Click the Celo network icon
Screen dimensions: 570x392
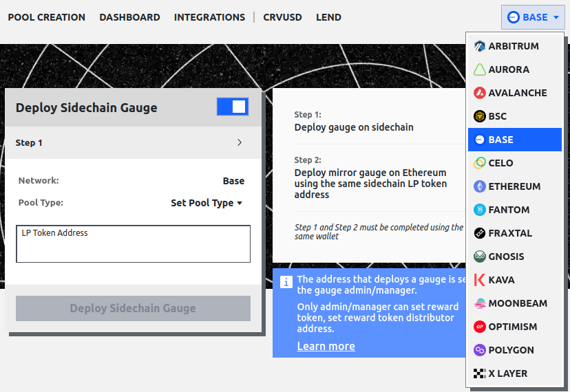pos(480,163)
